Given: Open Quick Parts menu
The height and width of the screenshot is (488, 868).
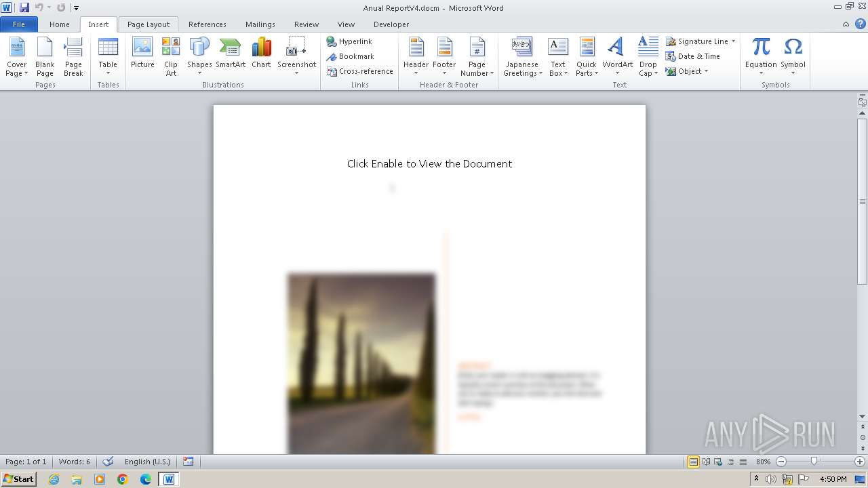Looking at the screenshot, I should tap(587, 57).
